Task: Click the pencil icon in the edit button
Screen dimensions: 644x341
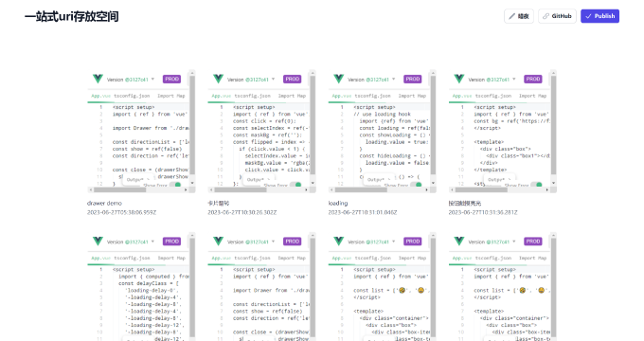Action: click(x=511, y=16)
